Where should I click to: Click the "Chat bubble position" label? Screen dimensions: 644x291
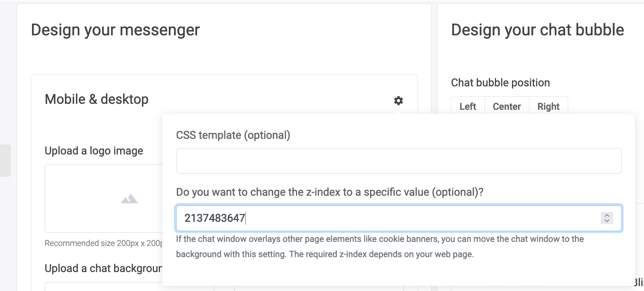(500, 83)
